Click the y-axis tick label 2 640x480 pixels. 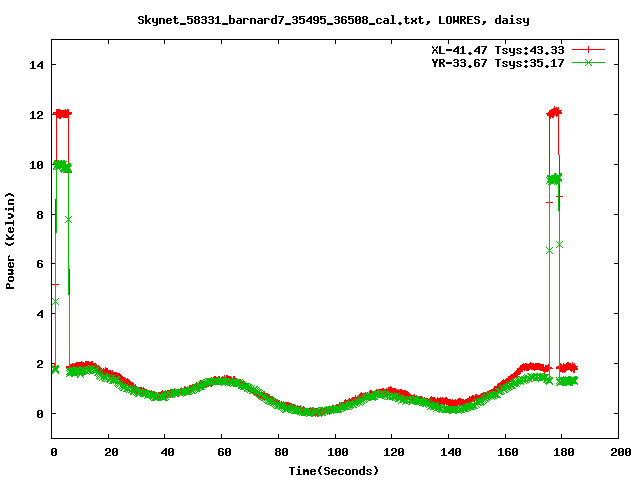coord(40,364)
